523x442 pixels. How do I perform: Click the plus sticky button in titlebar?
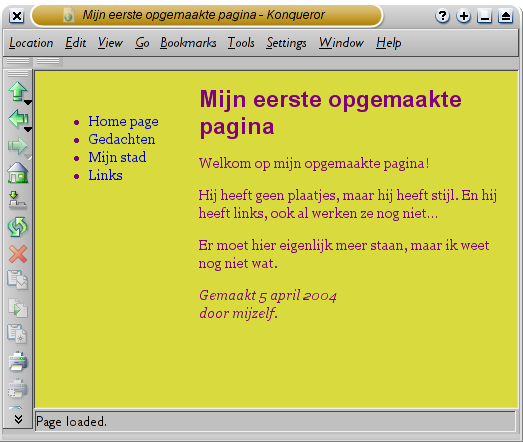point(464,16)
